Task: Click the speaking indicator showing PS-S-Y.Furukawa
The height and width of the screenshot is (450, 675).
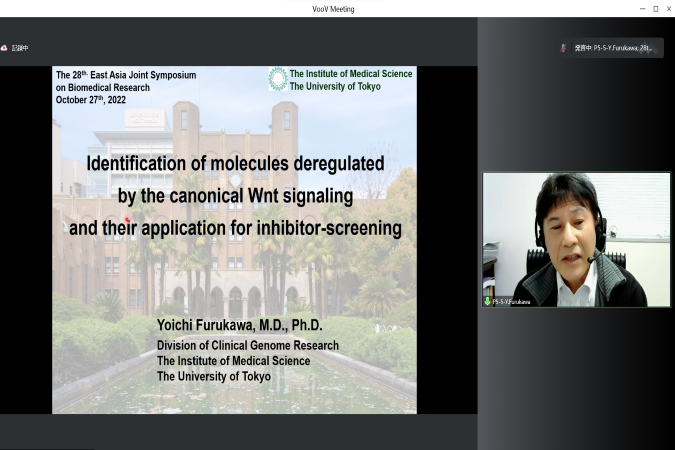Action: [613, 48]
